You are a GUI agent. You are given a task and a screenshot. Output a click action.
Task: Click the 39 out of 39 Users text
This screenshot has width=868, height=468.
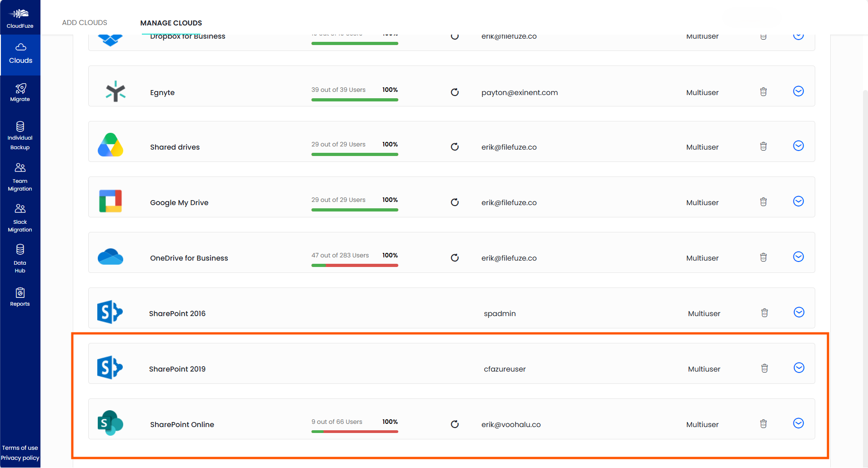coord(338,90)
